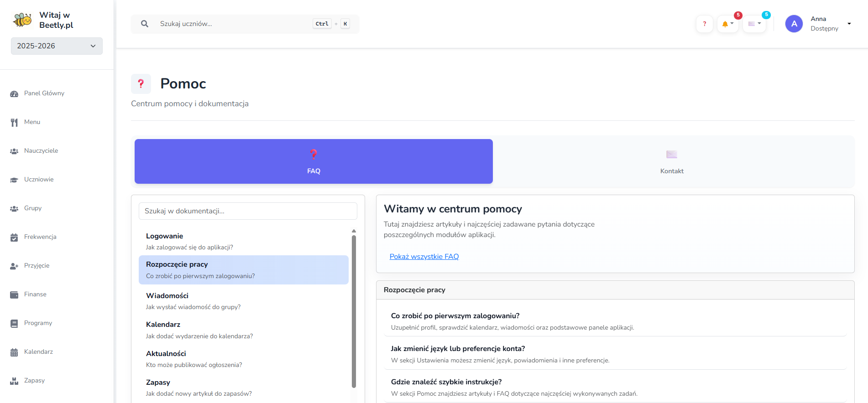The image size is (868, 403).
Task: Click the scroll-up arrow of topics list
Action: [x=354, y=231]
